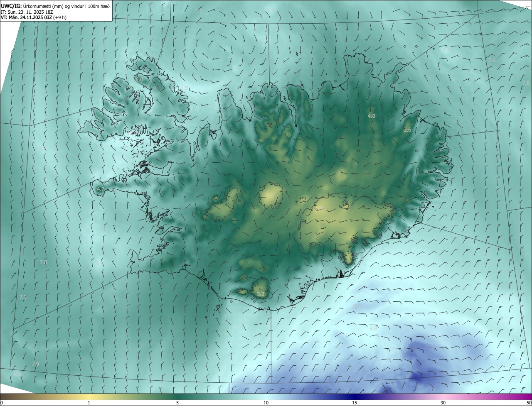Click the color scale tick label '15'
This screenshot has height=406, width=532.
point(355,403)
